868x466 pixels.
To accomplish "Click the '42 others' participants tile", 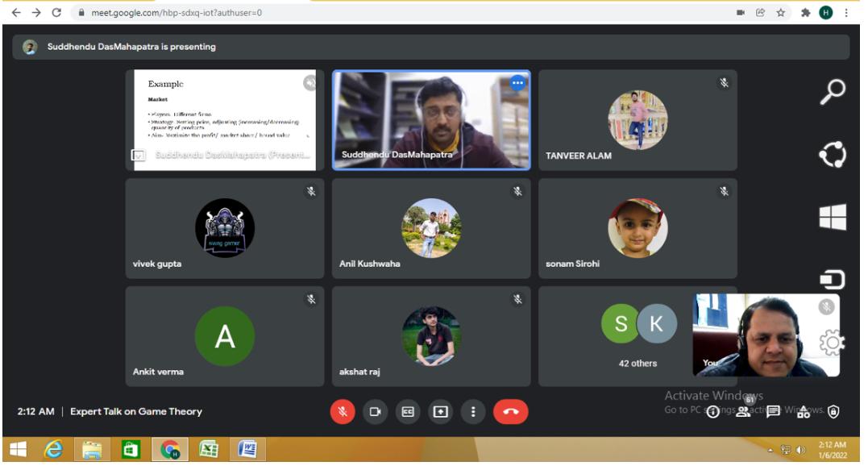I will click(x=638, y=335).
